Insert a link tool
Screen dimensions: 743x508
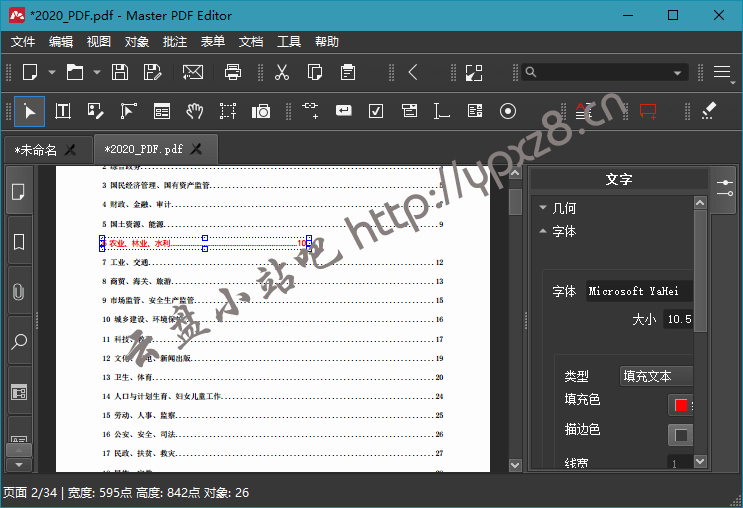coord(310,110)
